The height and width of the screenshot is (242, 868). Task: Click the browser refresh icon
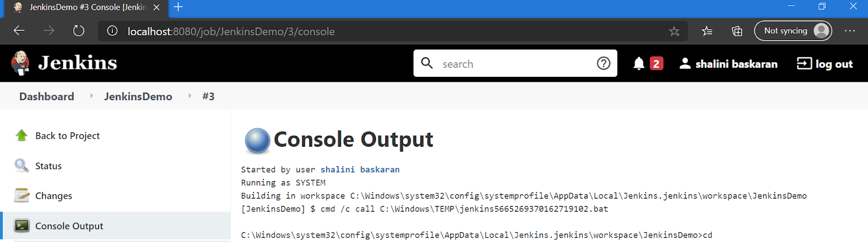(79, 31)
